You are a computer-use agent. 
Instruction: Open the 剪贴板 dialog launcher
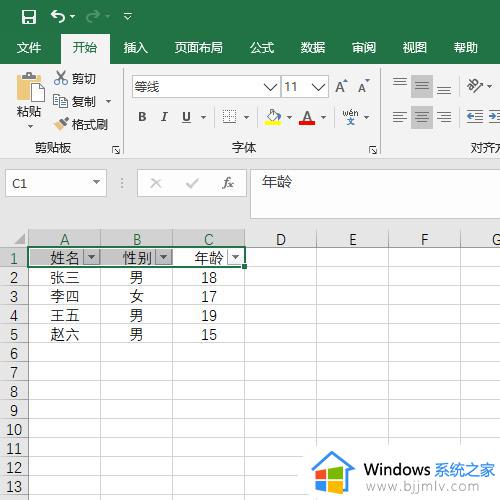[116, 150]
